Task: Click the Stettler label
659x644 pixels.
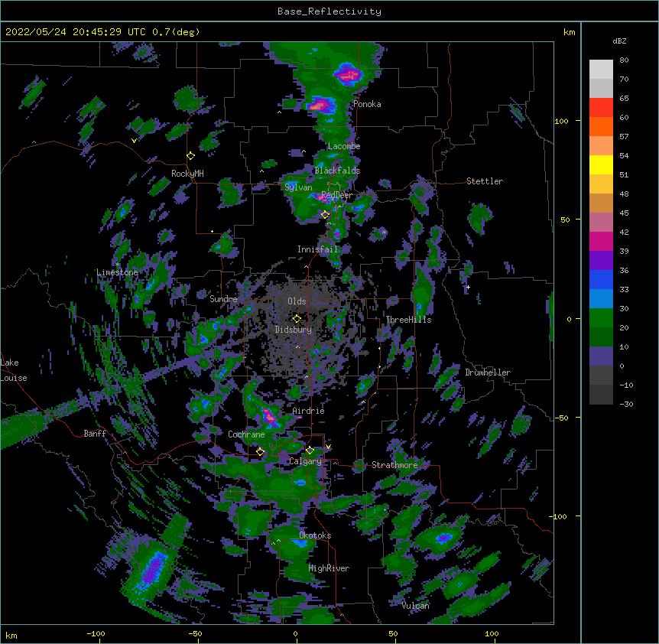Action: pyautogui.click(x=485, y=181)
